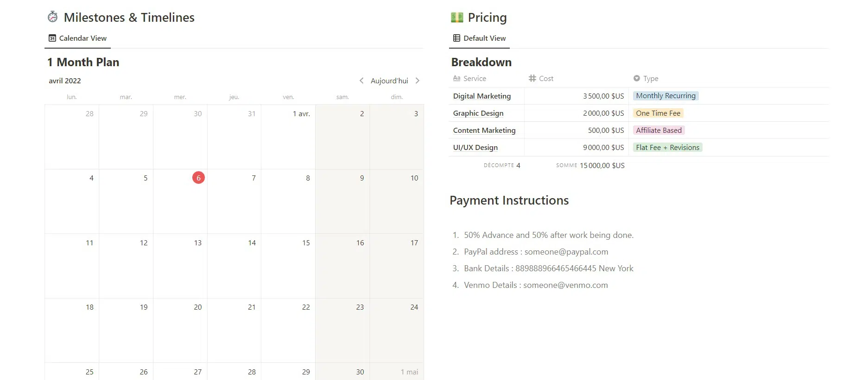Click the calendar icon in Calendar View tab
Screen dimensions: 868x380
coord(52,38)
